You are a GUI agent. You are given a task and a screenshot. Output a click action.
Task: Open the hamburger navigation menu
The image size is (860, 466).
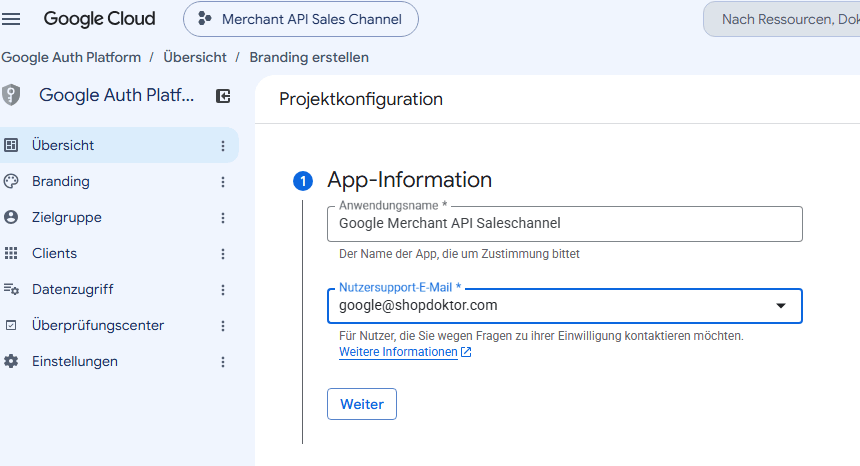pyautogui.click(x=11, y=19)
